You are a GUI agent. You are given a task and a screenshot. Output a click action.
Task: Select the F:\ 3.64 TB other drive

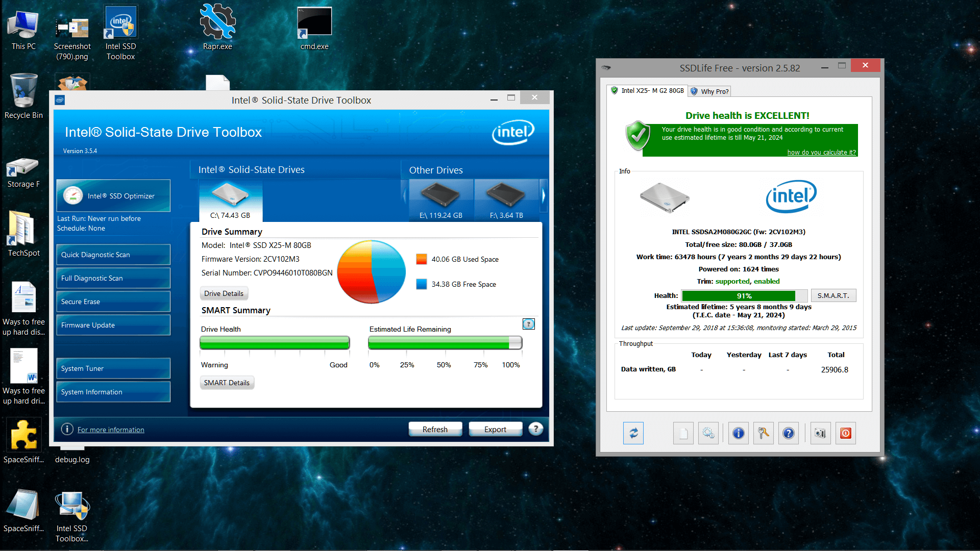point(506,201)
